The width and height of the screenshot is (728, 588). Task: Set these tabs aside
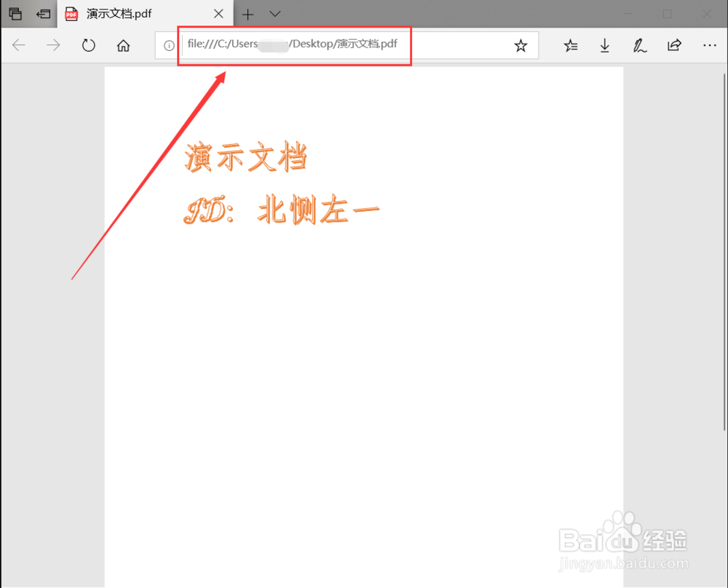(43, 14)
